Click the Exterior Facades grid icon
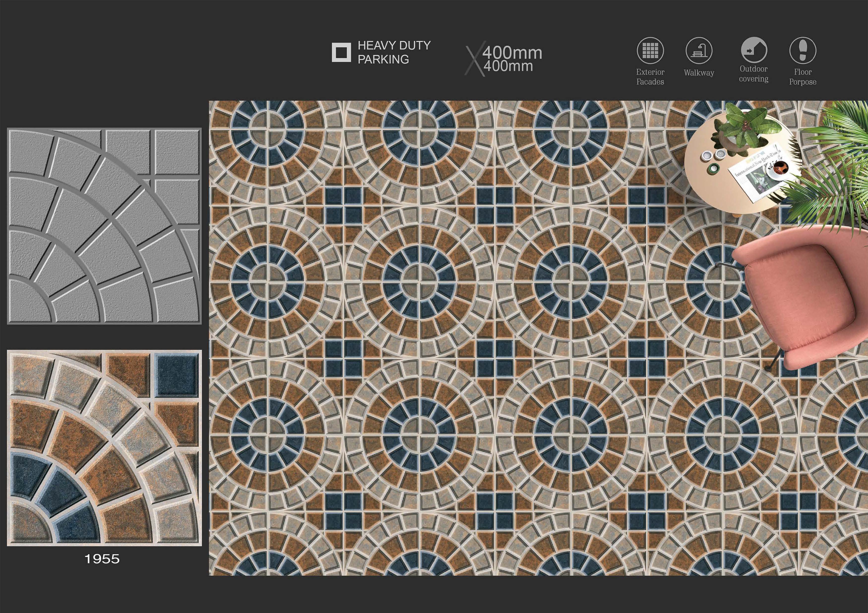 650,50
